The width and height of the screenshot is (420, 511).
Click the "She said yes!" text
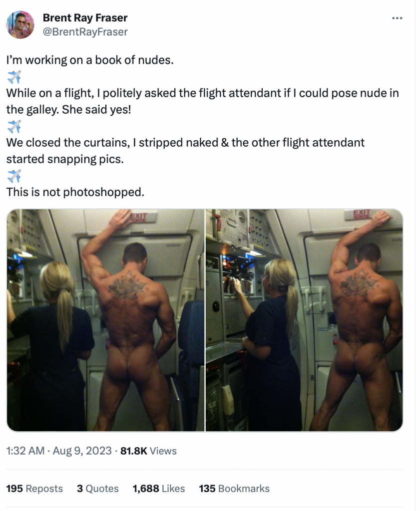click(x=96, y=109)
